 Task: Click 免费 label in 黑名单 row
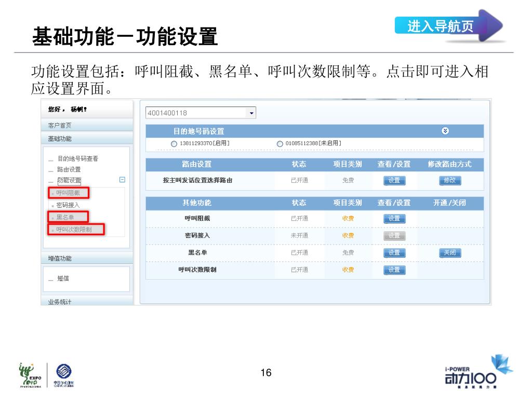pos(348,253)
